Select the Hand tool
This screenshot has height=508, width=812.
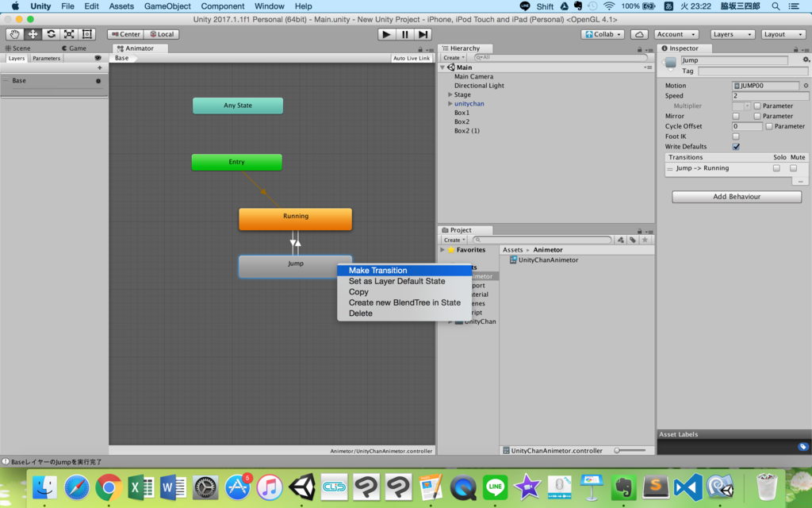click(14, 34)
